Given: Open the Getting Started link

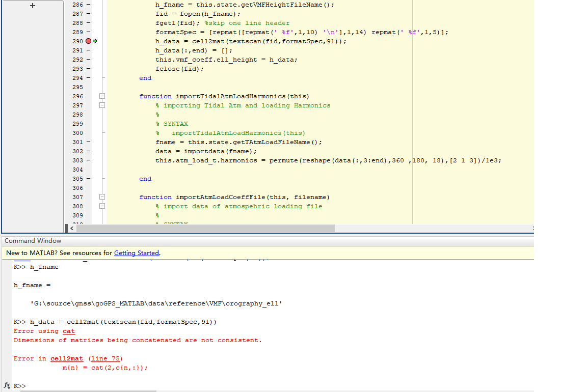Looking at the screenshot, I should pyautogui.click(x=136, y=253).
